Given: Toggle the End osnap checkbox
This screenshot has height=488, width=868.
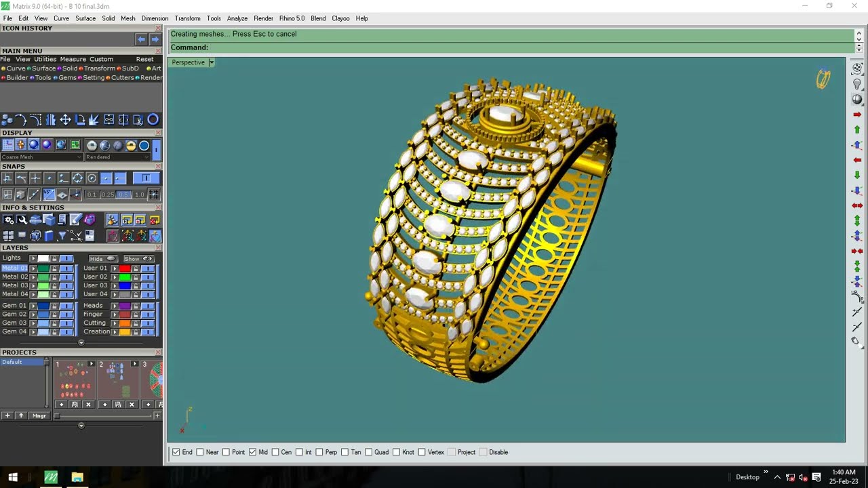Looking at the screenshot, I should 176,452.
